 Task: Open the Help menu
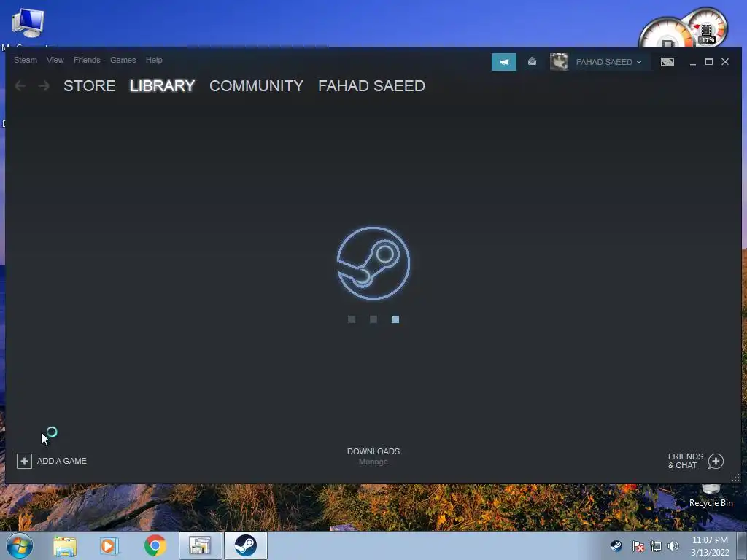click(154, 60)
